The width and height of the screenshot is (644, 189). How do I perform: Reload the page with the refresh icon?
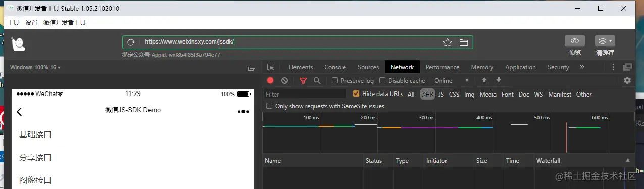131,42
